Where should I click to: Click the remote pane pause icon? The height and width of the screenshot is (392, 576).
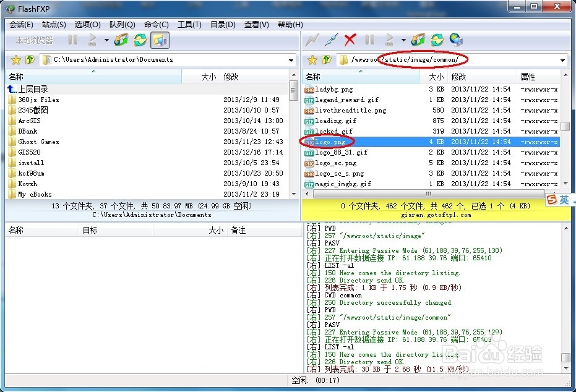point(369,40)
